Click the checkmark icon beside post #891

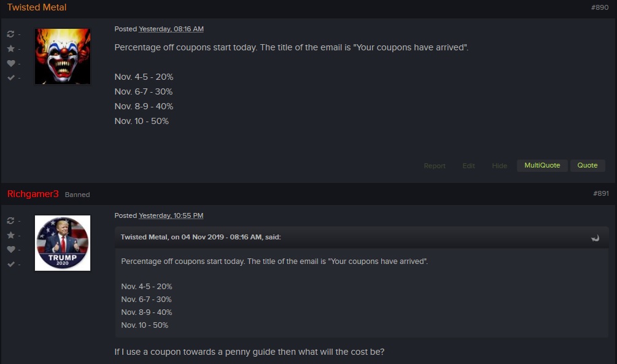pyautogui.click(x=10, y=264)
